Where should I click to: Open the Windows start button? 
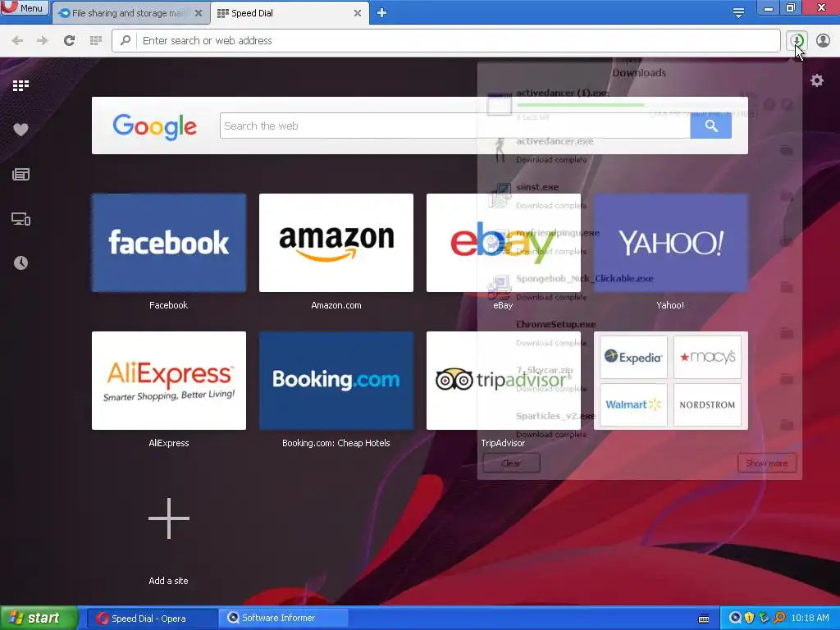pyautogui.click(x=39, y=619)
